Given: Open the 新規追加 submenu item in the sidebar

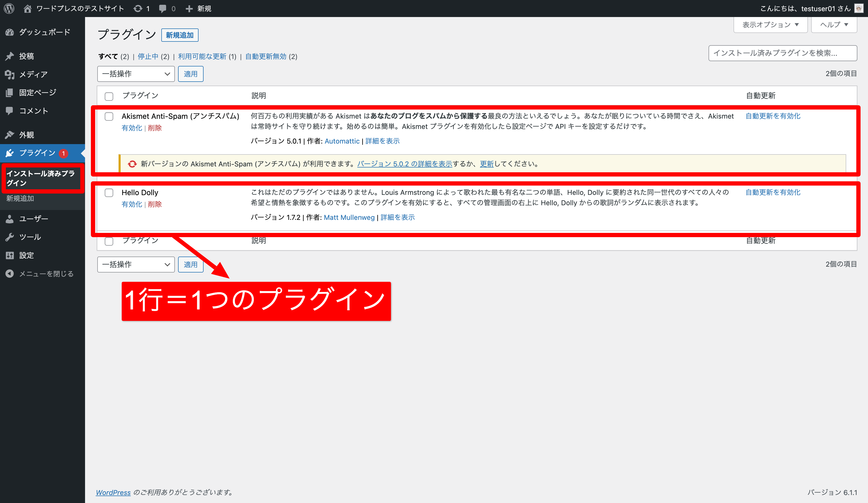Looking at the screenshot, I should (20, 198).
